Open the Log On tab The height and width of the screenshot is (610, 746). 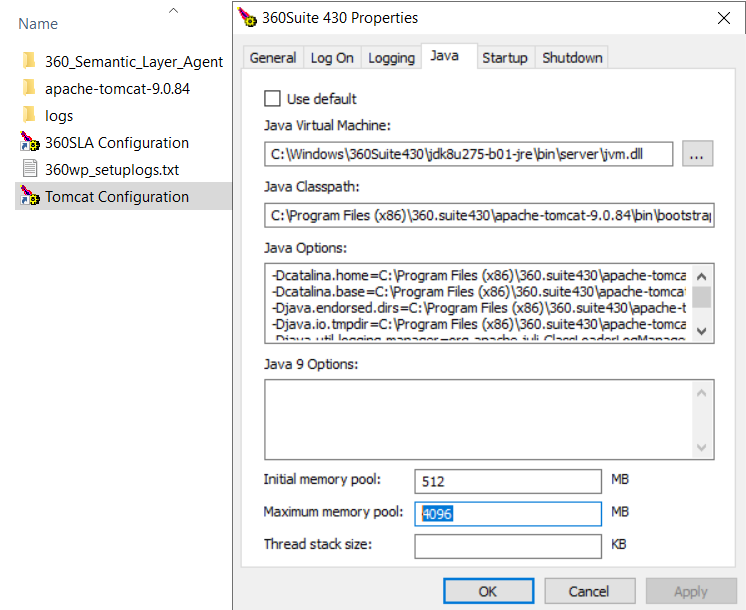pyautogui.click(x=332, y=58)
